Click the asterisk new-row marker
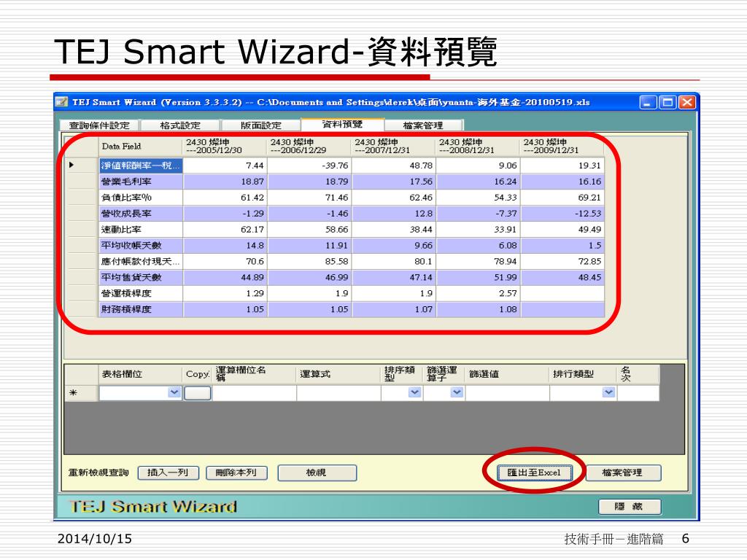The height and width of the screenshot is (560, 747). pos(72,394)
